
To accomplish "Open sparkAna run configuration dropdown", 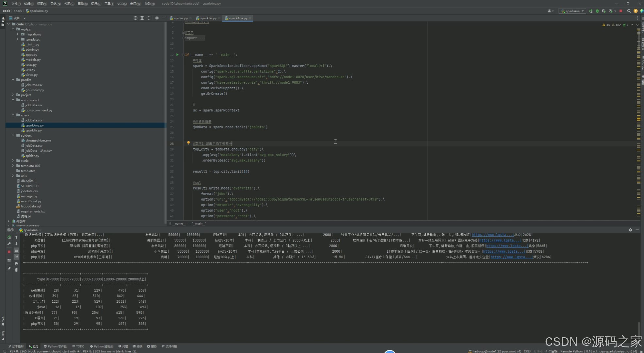I will pos(572,11).
